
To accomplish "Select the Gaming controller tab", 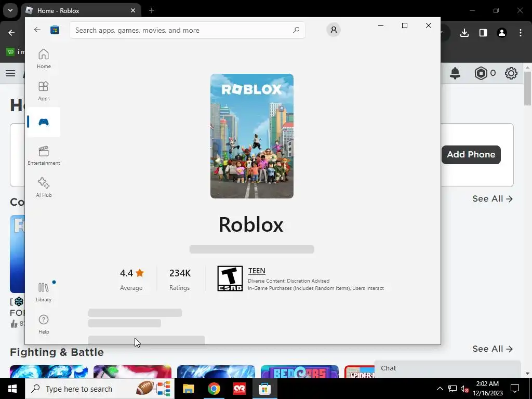I will tap(44, 122).
